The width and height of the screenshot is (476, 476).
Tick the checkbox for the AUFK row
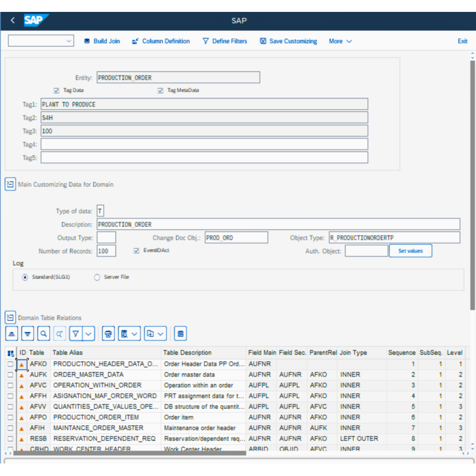click(x=10, y=375)
